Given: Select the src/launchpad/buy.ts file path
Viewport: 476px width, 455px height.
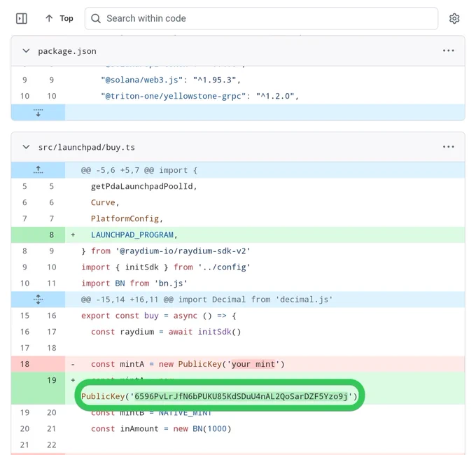Looking at the screenshot, I should 87,147.
